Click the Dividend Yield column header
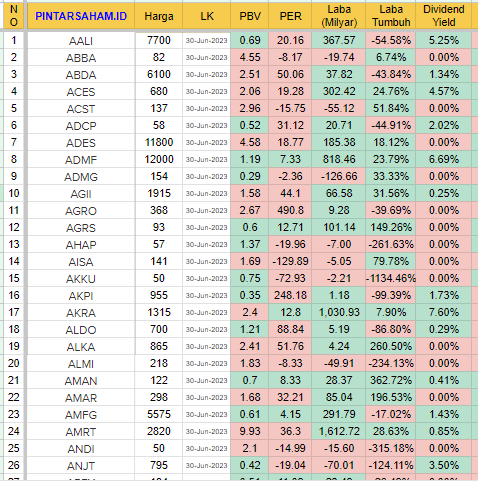Screen dimensions: 478x481 click(x=444, y=16)
